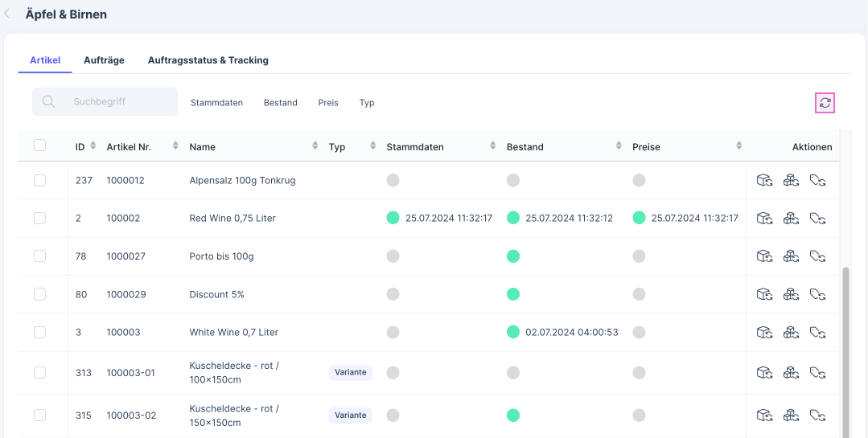Sync stock for Red Wine 0,75 Liter
This screenshot has width=868, height=438.
[792, 218]
